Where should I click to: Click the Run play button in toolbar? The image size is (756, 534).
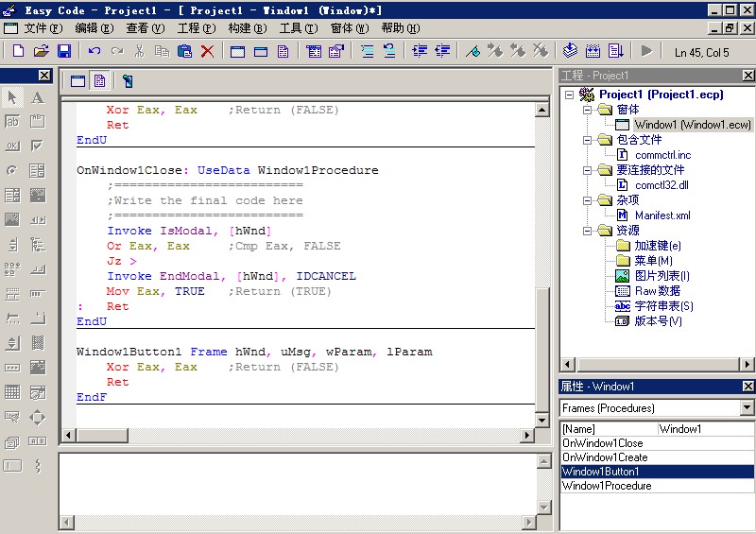click(646, 51)
